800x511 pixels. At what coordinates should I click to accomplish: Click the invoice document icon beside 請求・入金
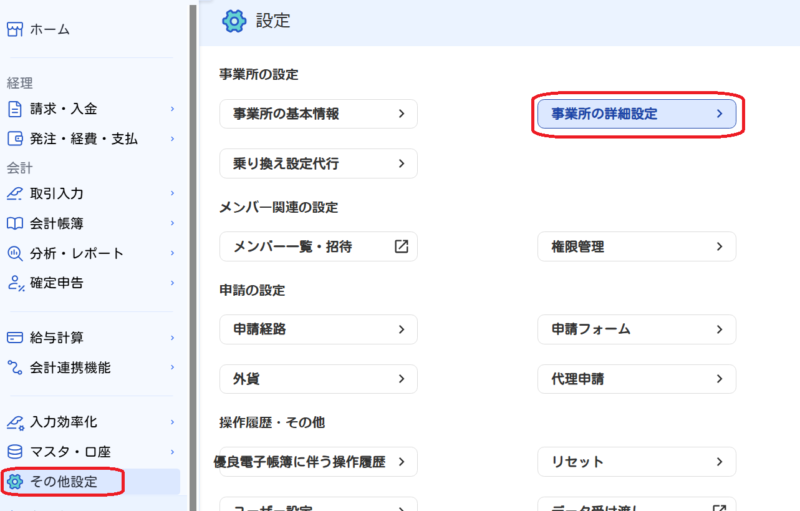click(x=15, y=108)
